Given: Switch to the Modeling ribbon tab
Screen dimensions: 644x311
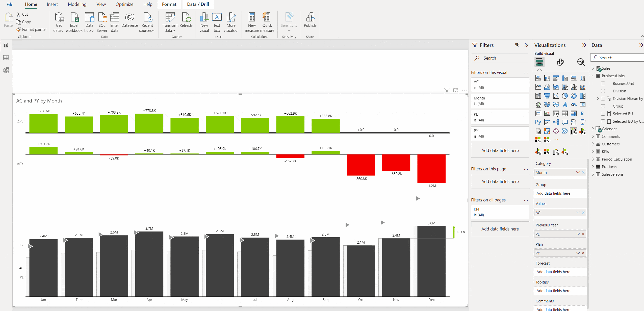Looking at the screenshot, I should (77, 4).
